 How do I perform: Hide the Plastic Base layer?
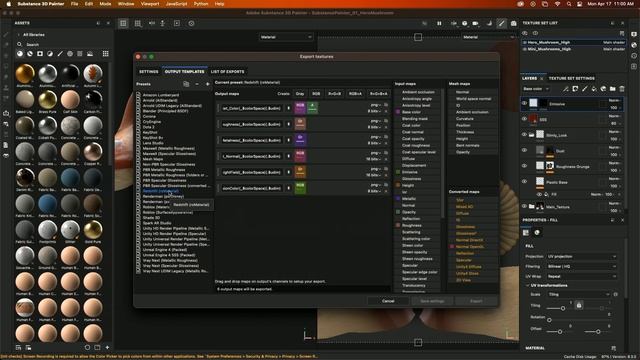pyautogui.click(x=524, y=182)
